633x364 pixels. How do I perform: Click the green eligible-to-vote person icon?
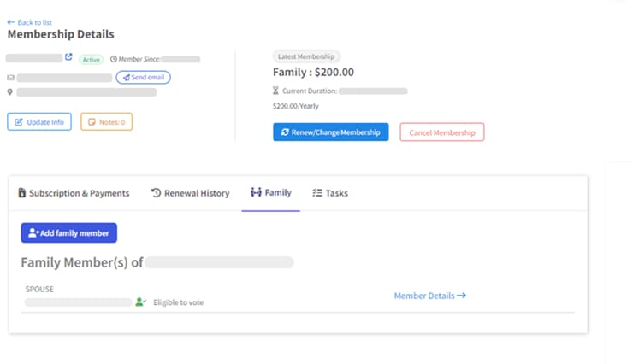140,302
